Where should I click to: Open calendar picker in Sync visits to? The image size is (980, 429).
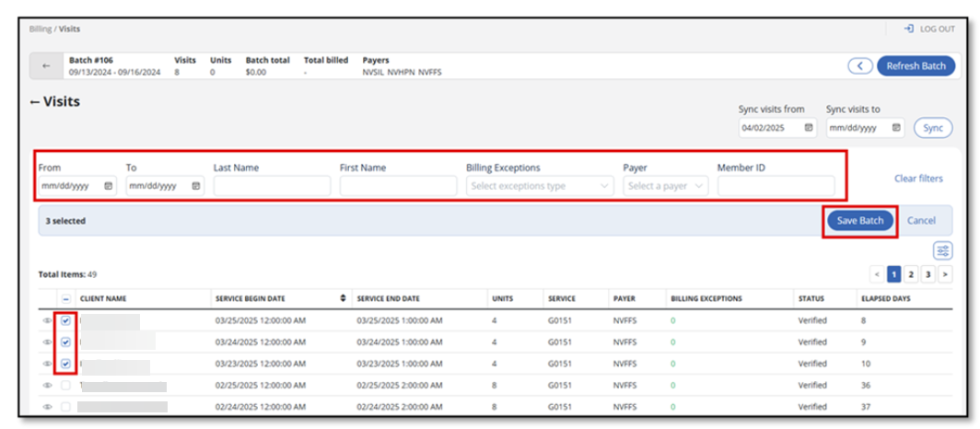pos(895,128)
